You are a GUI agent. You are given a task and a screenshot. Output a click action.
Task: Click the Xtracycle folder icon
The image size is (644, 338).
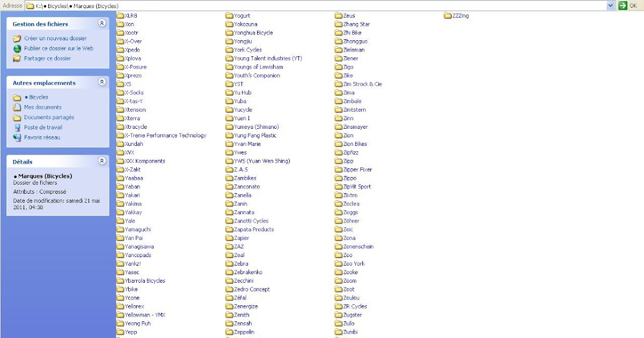point(120,127)
